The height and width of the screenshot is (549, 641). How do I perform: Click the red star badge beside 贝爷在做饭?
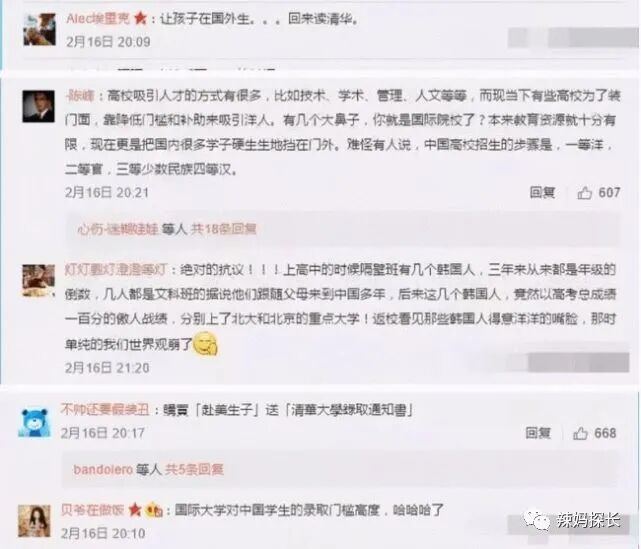(x=135, y=510)
